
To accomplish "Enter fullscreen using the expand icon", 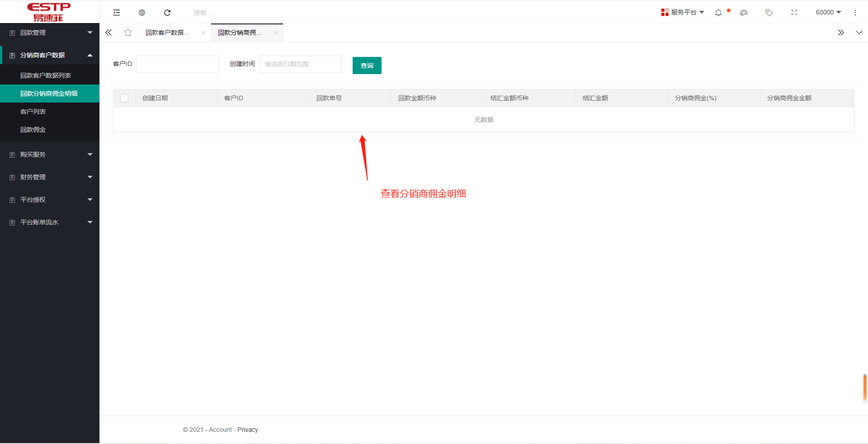I will pyautogui.click(x=794, y=12).
